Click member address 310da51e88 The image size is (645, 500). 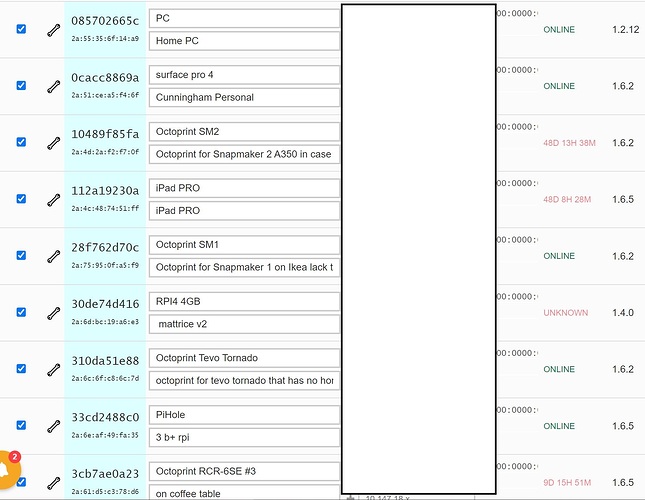click(105, 361)
